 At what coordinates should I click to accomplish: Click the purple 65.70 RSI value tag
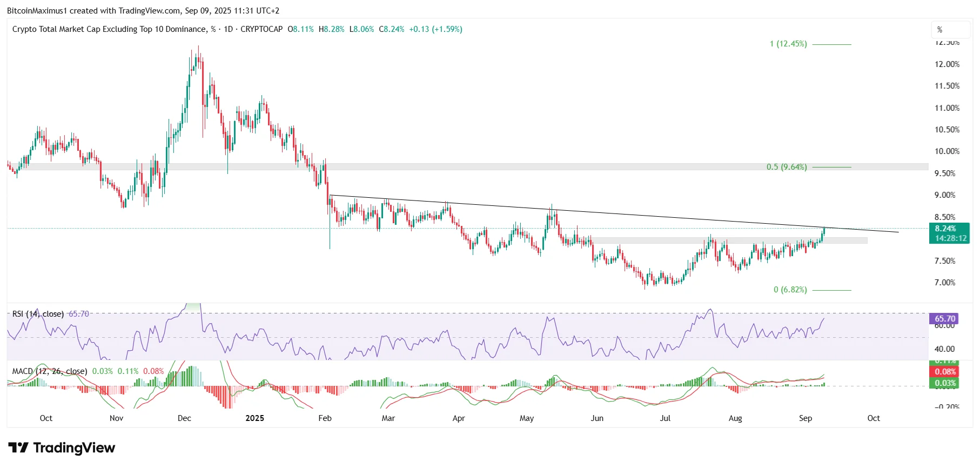point(944,319)
